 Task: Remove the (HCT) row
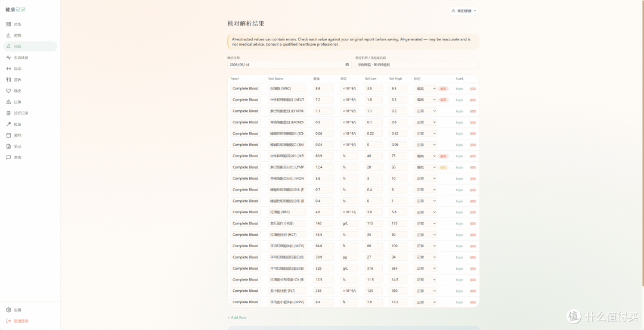[x=473, y=235]
